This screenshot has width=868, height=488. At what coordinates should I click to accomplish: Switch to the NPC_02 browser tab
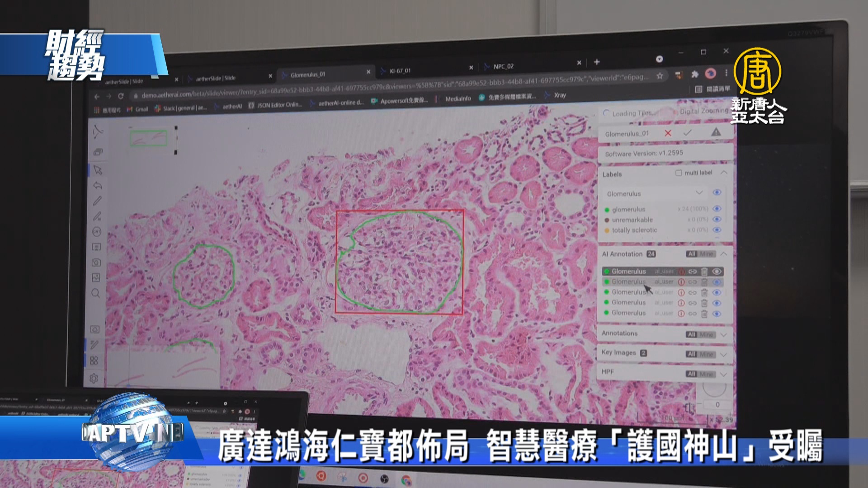(x=504, y=66)
